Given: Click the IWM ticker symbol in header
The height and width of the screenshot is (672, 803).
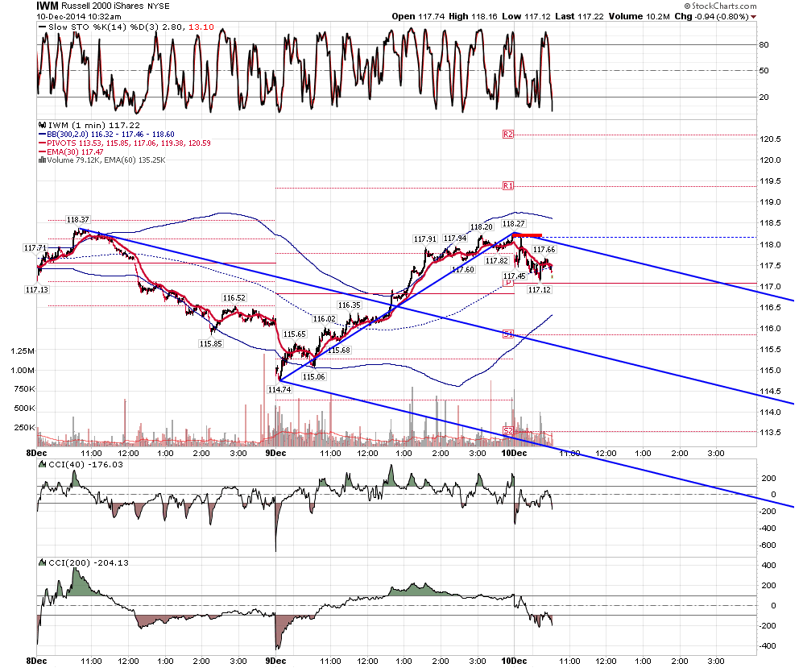Looking at the screenshot, I should (48, 6).
